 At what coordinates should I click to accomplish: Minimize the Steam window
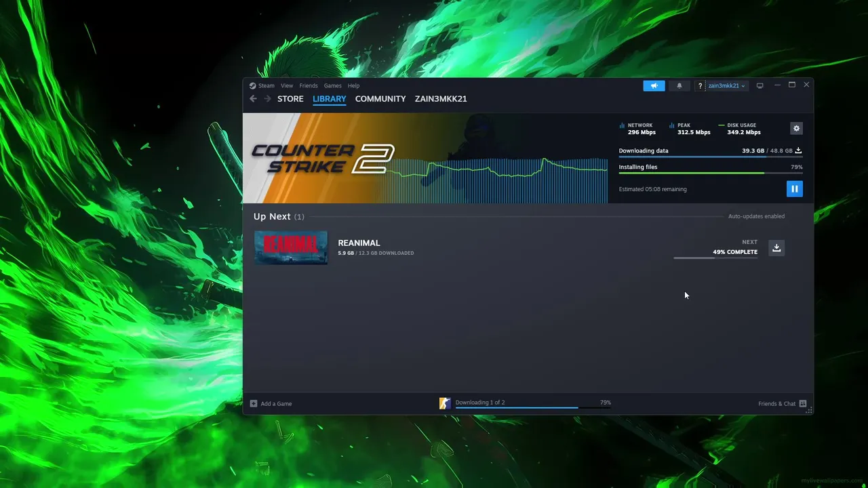pyautogui.click(x=777, y=85)
